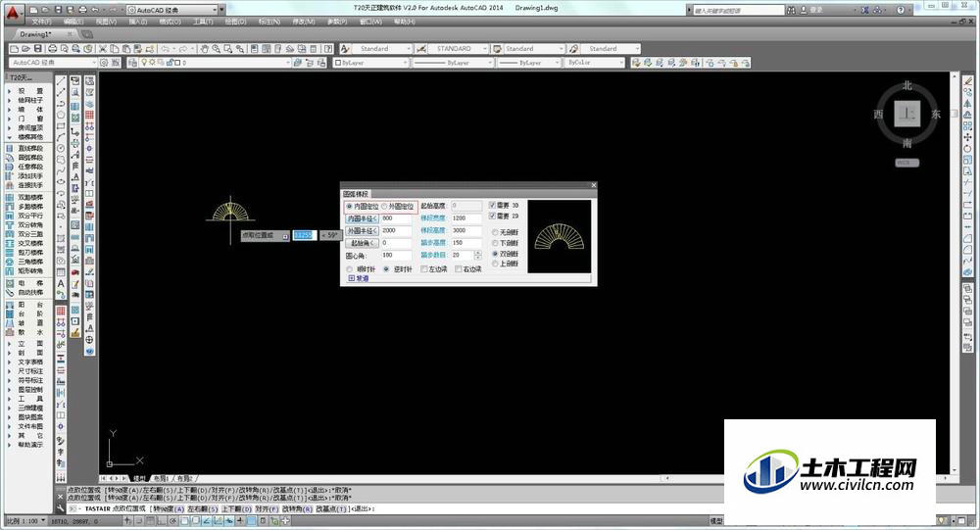The height and width of the screenshot is (530, 980).
Task: Expand the 坡道 section in dialog
Action: click(352, 279)
